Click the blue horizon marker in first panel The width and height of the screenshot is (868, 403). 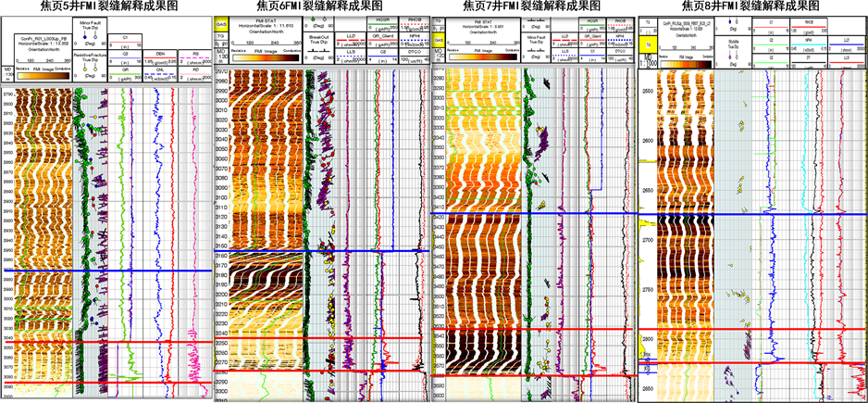point(102,271)
